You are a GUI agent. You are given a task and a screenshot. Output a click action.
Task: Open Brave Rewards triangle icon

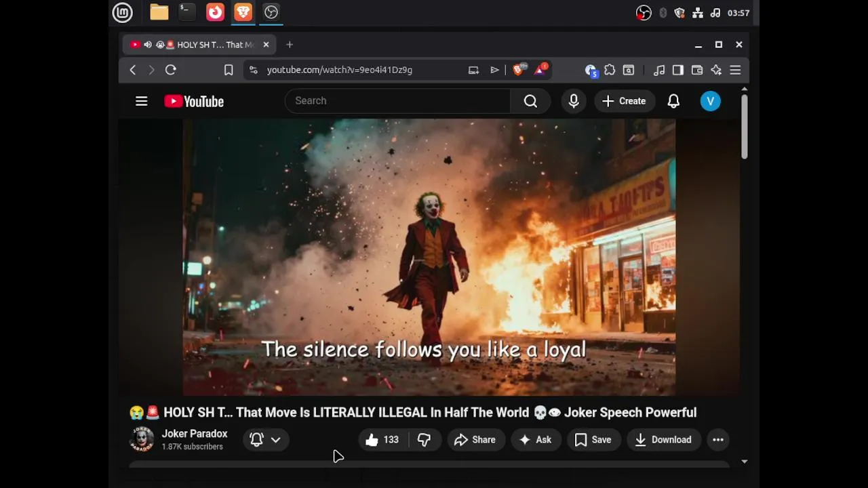[x=540, y=69]
